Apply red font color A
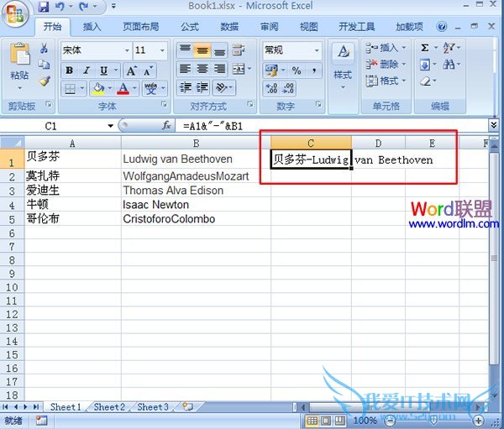 (x=123, y=88)
